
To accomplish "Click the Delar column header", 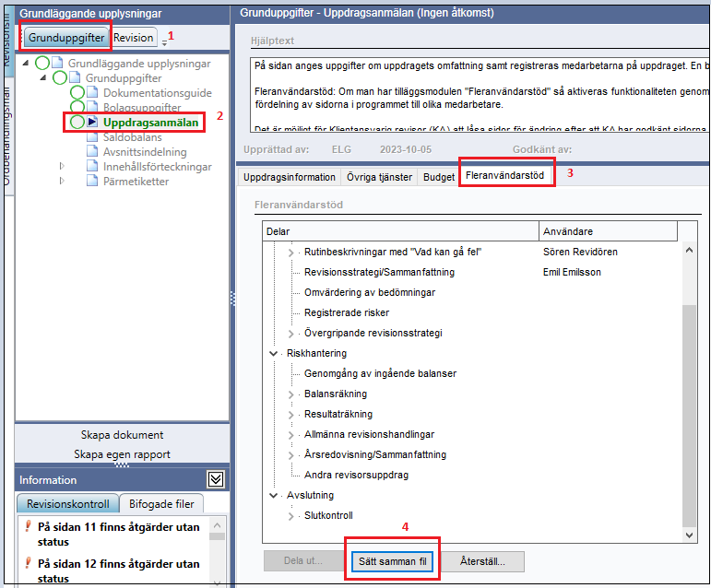I will coord(400,231).
